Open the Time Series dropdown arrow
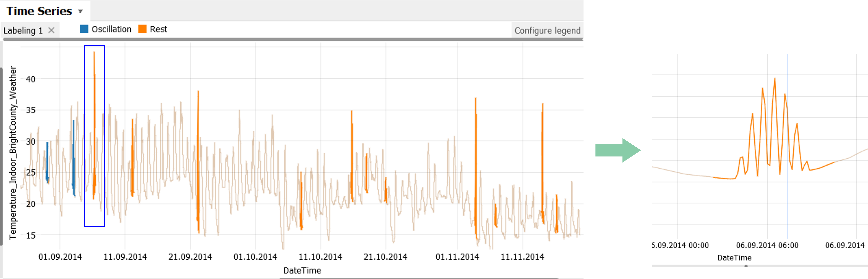 [80, 12]
